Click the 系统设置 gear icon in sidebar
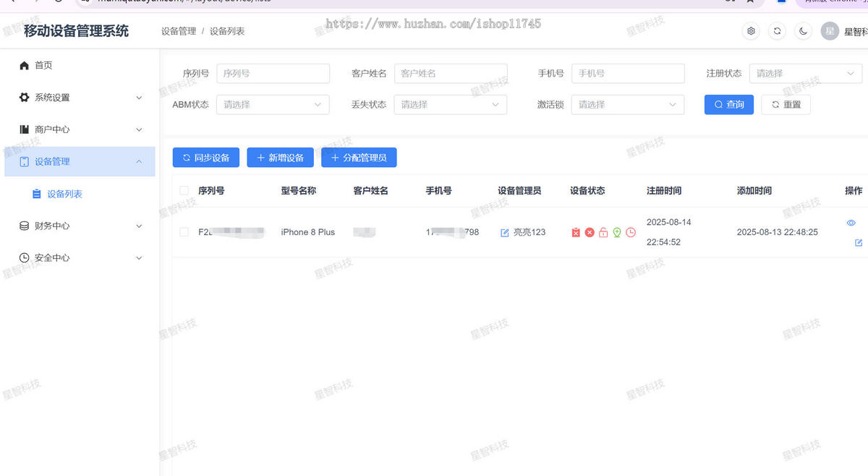 [24, 97]
